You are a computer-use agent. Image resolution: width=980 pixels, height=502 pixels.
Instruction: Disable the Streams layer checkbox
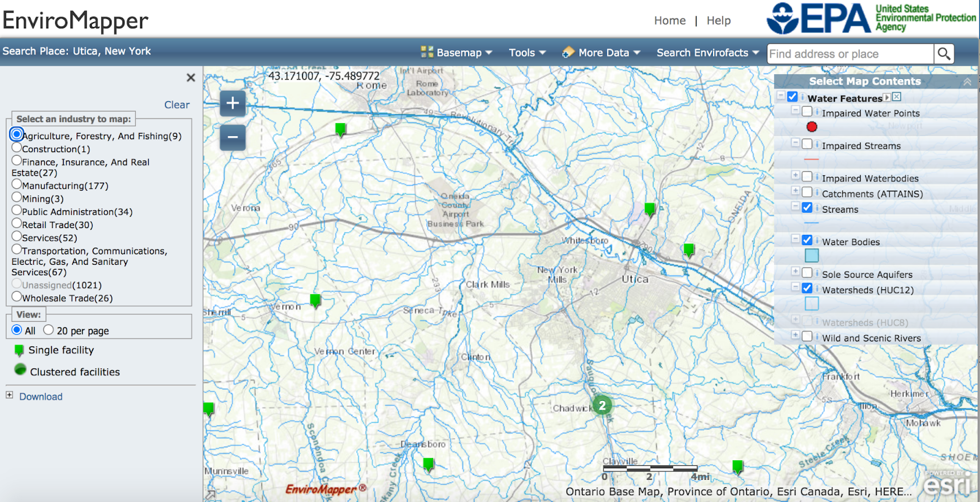pos(807,208)
